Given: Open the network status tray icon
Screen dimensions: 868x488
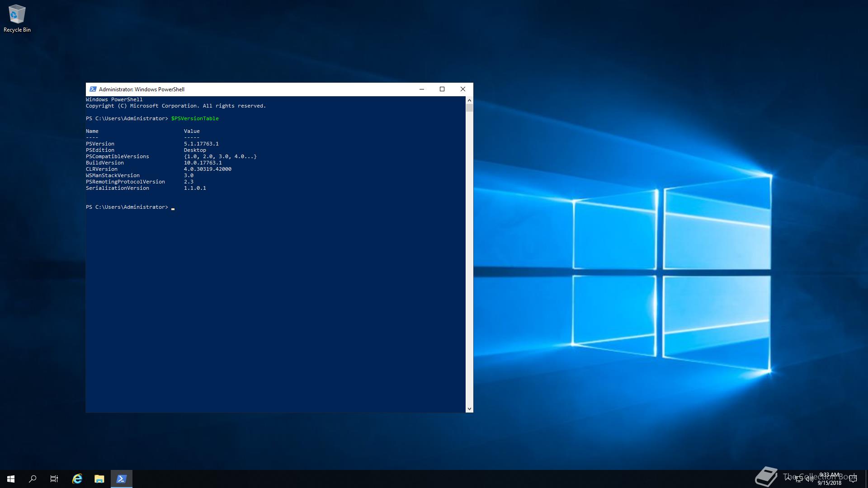Looking at the screenshot, I should tap(798, 479).
